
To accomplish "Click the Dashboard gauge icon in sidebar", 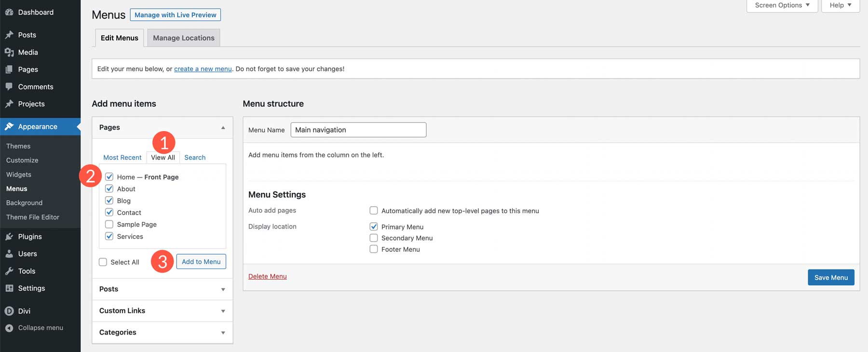I will coord(9,13).
